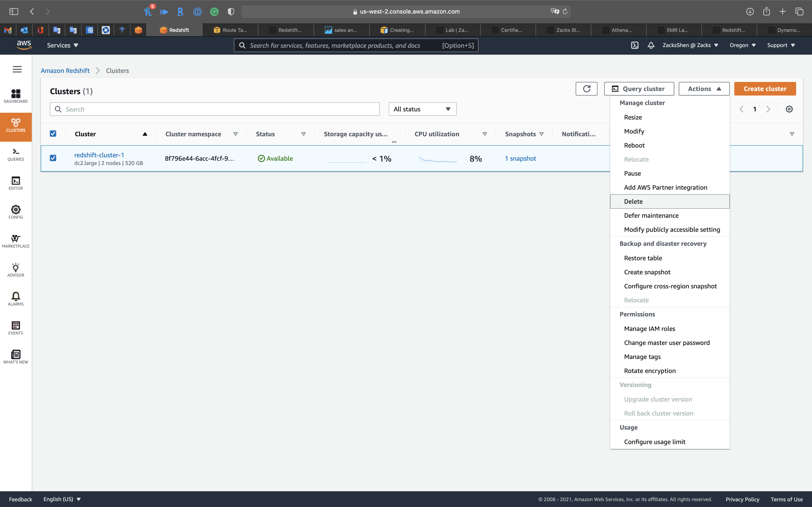
Task: Open the Advisor lightbulb icon
Action: pyautogui.click(x=16, y=270)
